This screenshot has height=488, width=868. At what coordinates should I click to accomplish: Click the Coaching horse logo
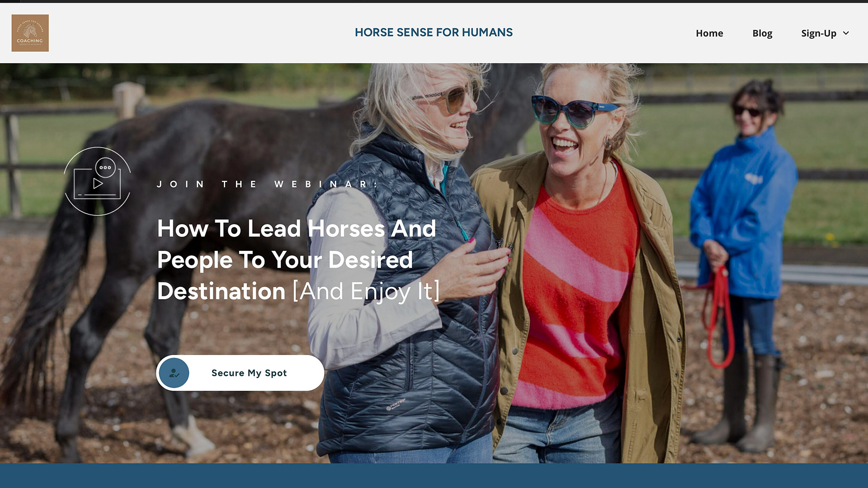pyautogui.click(x=30, y=33)
